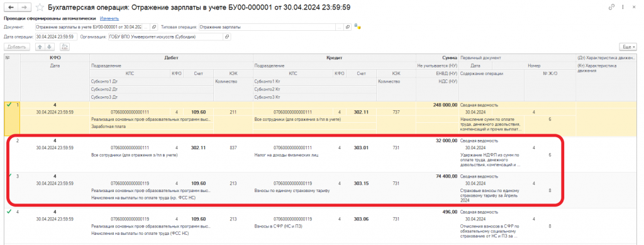Open the Еще dropdown menu

click(x=628, y=47)
